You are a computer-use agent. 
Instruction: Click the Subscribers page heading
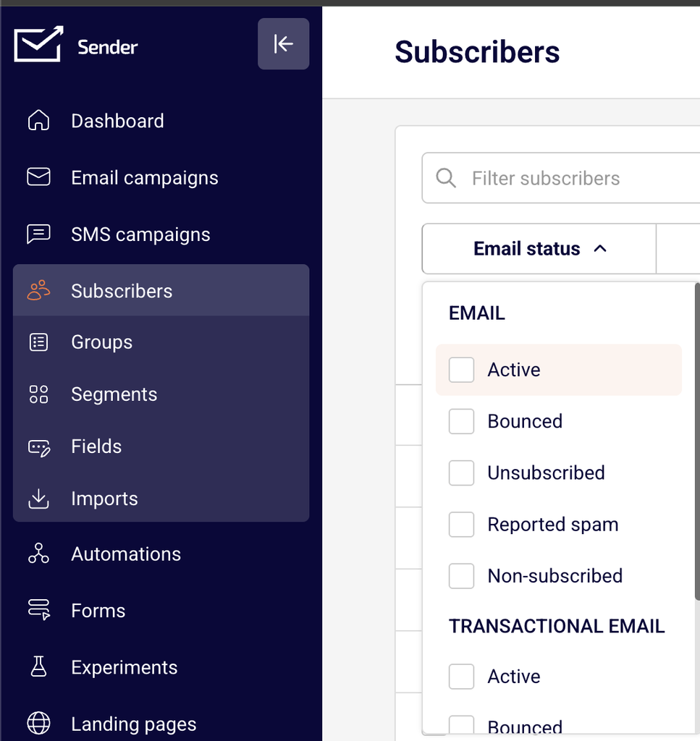(x=477, y=51)
